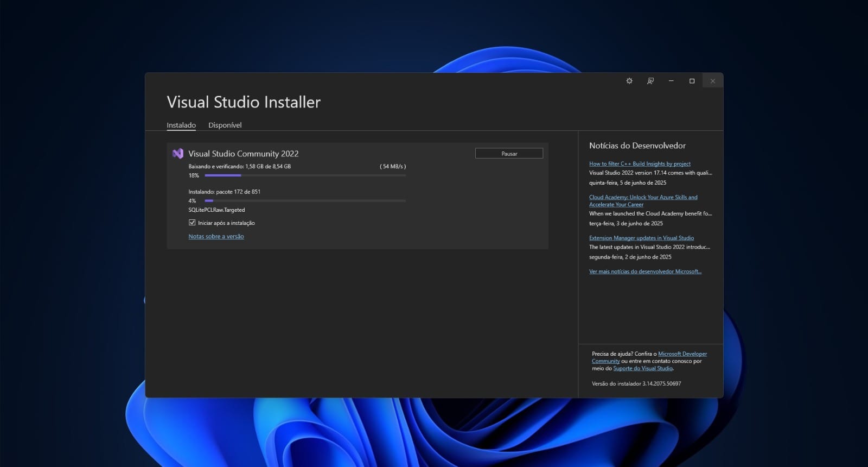Click the 54 MB/s download speed
868x467 pixels.
point(393,166)
